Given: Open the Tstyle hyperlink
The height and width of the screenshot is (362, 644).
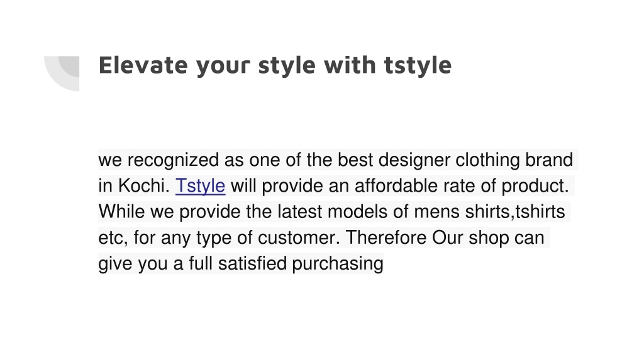Looking at the screenshot, I should 201,186.
